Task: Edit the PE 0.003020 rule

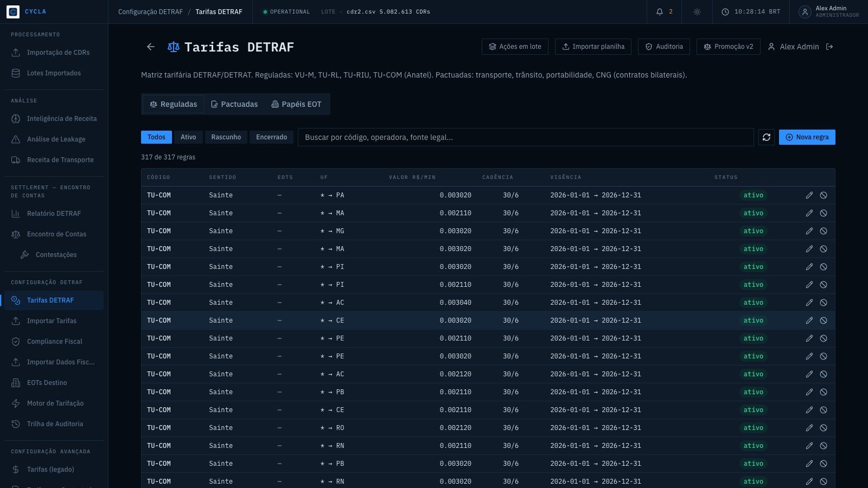Action: coord(809,356)
